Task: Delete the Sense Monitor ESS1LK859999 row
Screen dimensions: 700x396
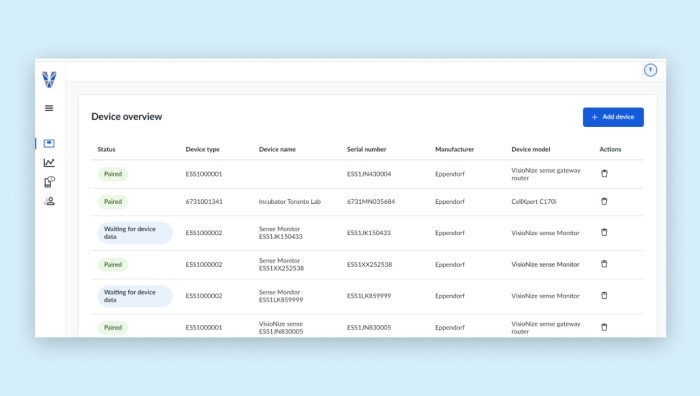Action: coord(604,296)
